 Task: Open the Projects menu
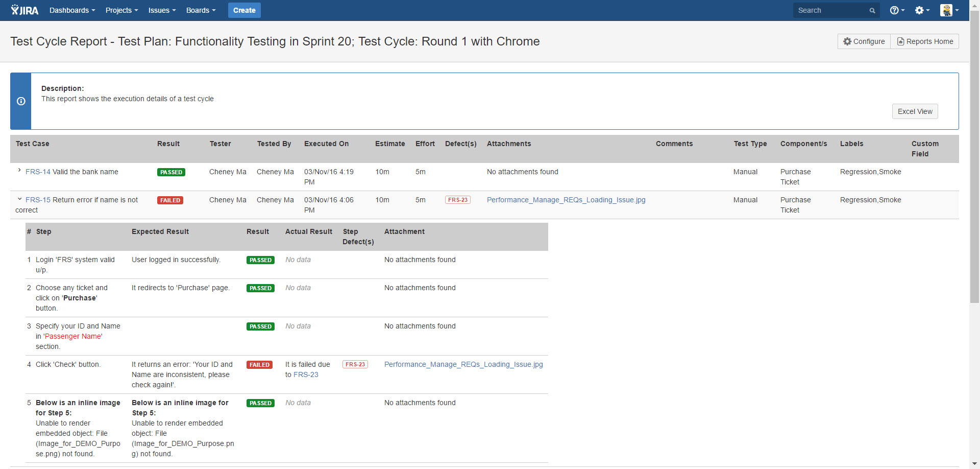pyautogui.click(x=121, y=10)
